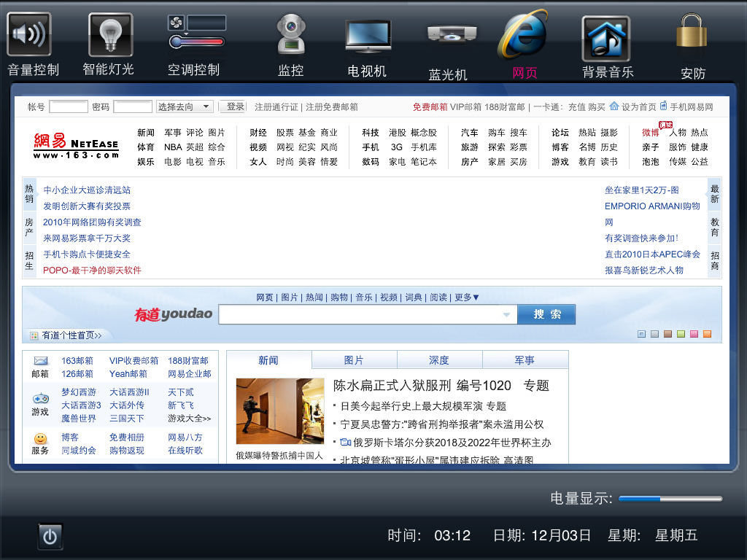Screen dimensions: 747x560
Task: Open the 梦幻西游 game link
Action: click(x=79, y=392)
